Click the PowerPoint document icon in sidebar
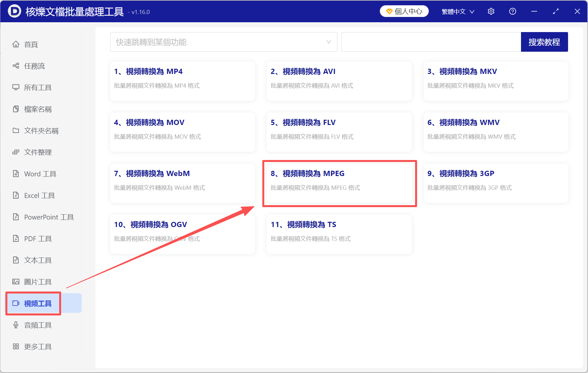This screenshot has height=373, width=588. [x=16, y=217]
